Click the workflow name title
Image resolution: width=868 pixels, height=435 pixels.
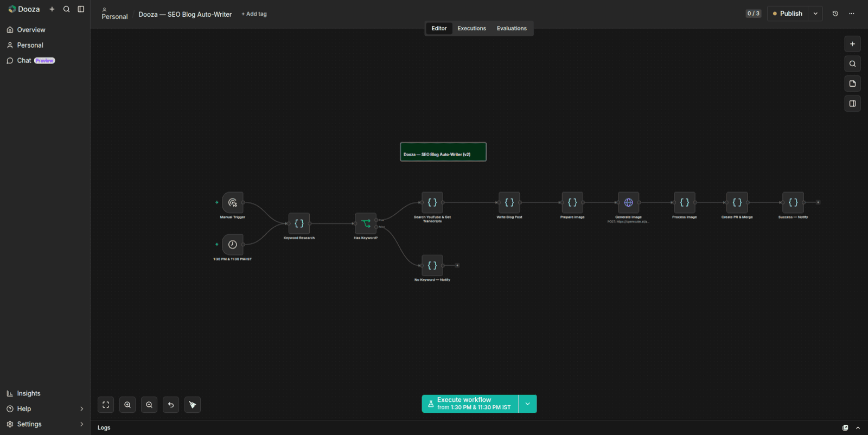point(185,14)
